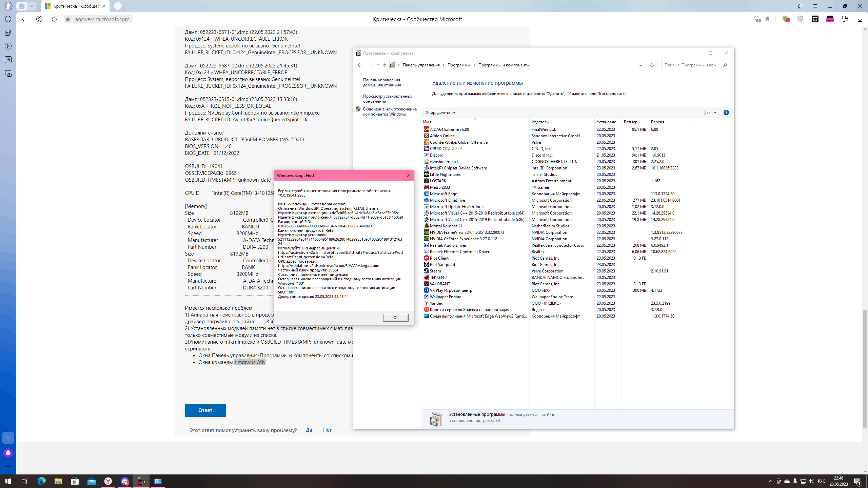Click the browser page vertical scrollbar
868x488 pixels.
(865, 369)
